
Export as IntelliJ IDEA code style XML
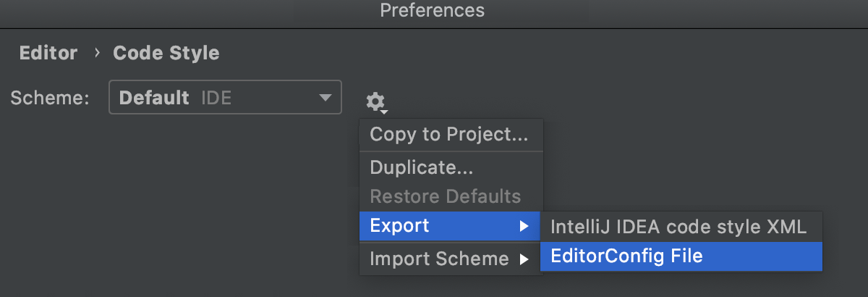pyautogui.click(x=678, y=227)
